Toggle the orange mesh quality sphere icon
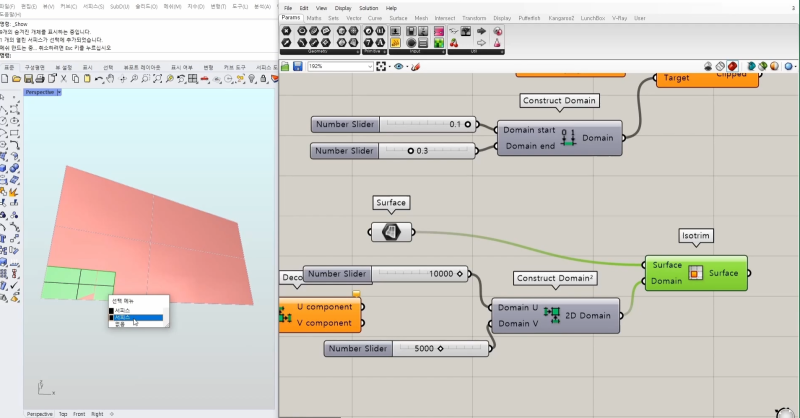800x418 pixels. (x=774, y=66)
